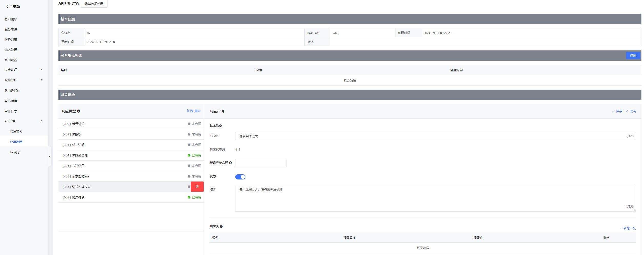644x255 pixels.
Task: Click the blue 修改 button
Action: point(633,56)
